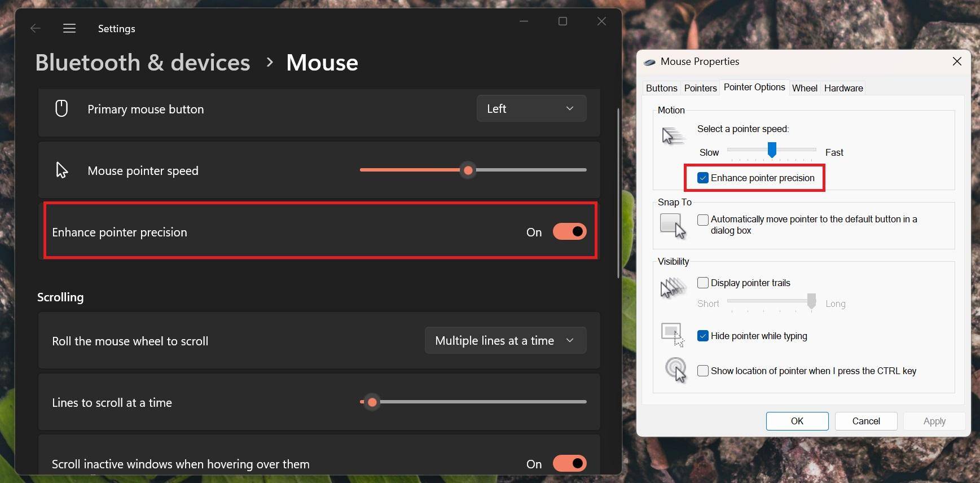The image size is (980, 483).
Task: Click OK in Mouse Properties
Action: (x=797, y=421)
